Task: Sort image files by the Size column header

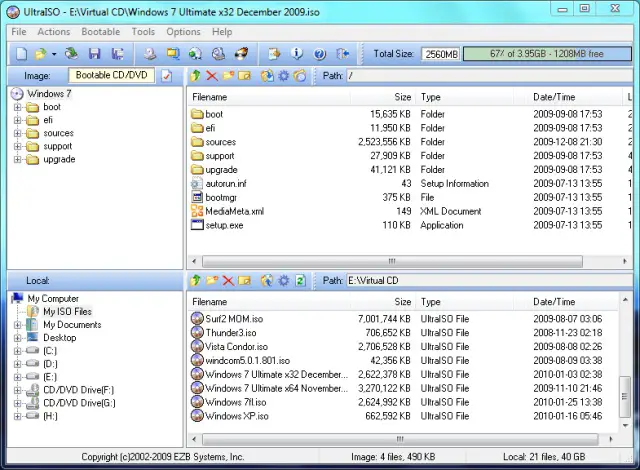Action: [x=383, y=97]
